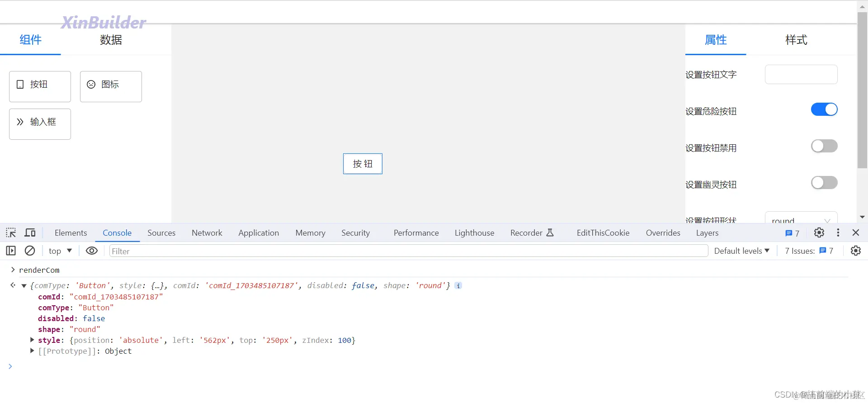Expand the [[Prototype]] entry
The width and height of the screenshot is (868, 403).
(32, 351)
